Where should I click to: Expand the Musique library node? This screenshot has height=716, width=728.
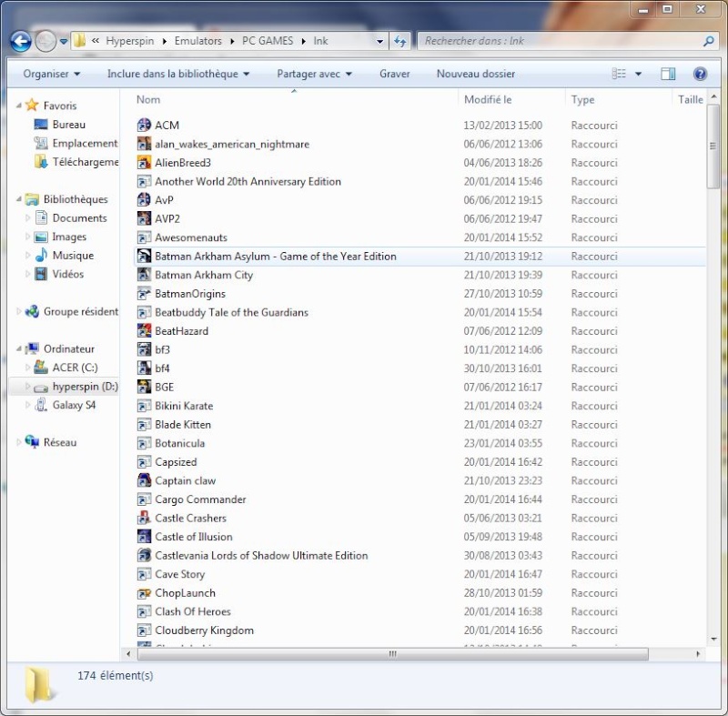[28, 256]
